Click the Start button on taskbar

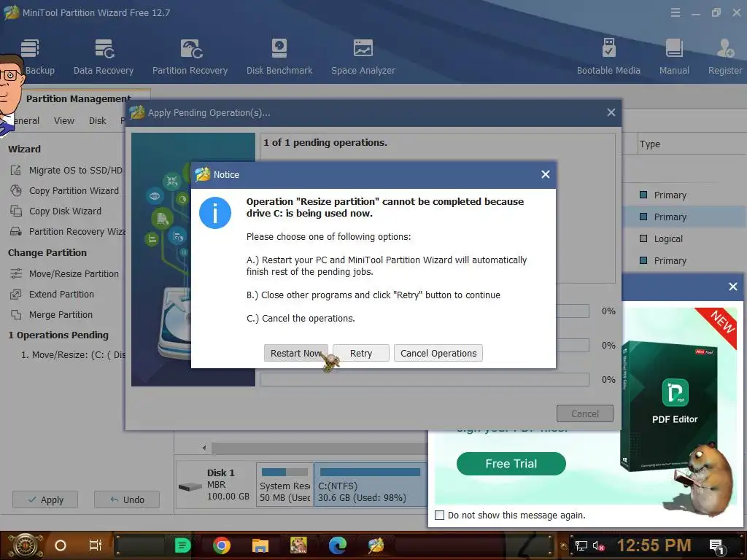[x=24, y=545]
